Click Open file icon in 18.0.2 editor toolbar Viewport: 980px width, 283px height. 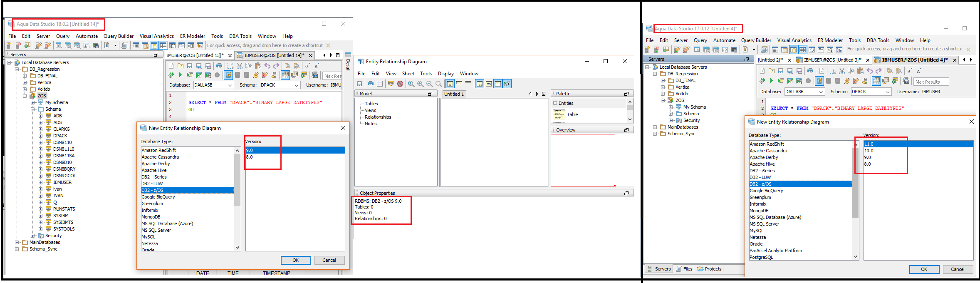pos(181,66)
